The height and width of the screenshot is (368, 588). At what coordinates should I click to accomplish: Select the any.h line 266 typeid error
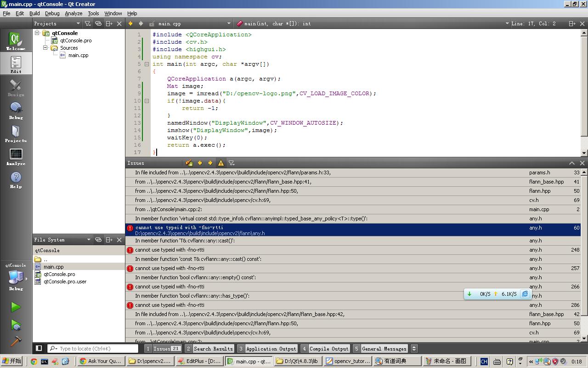(x=353, y=287)
